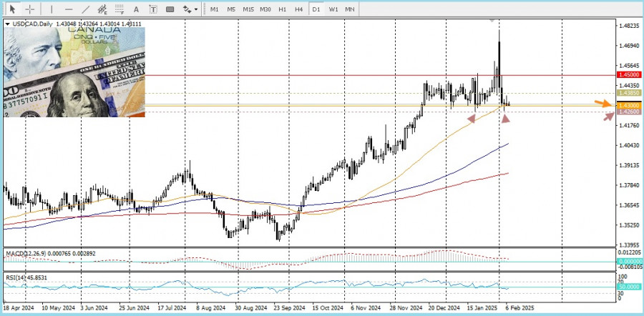Screen dimensions: 644x316
Task: Click the 17 Jul 2024 date label
Action: click(171, 307)
